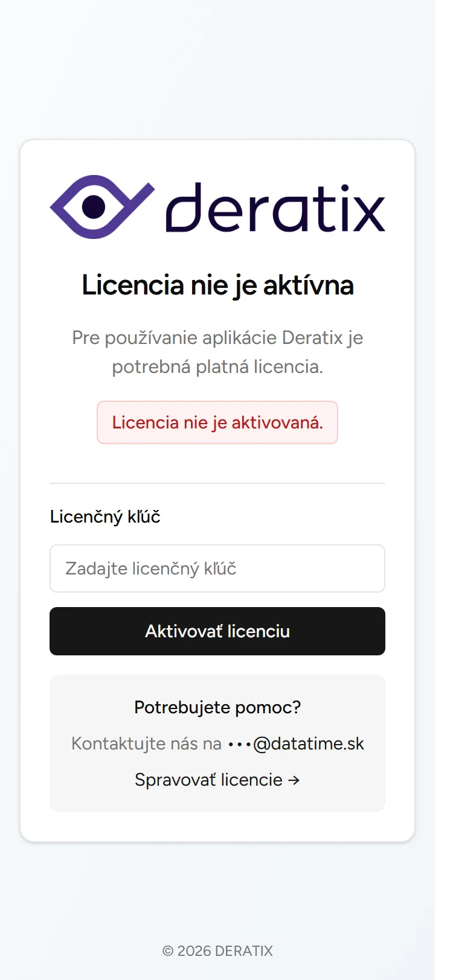Image resolution: width=453 pixels, height=980 pixels.
Task: Click the Licencia nie je aktívna heading
Action: (x=217, y=285)
